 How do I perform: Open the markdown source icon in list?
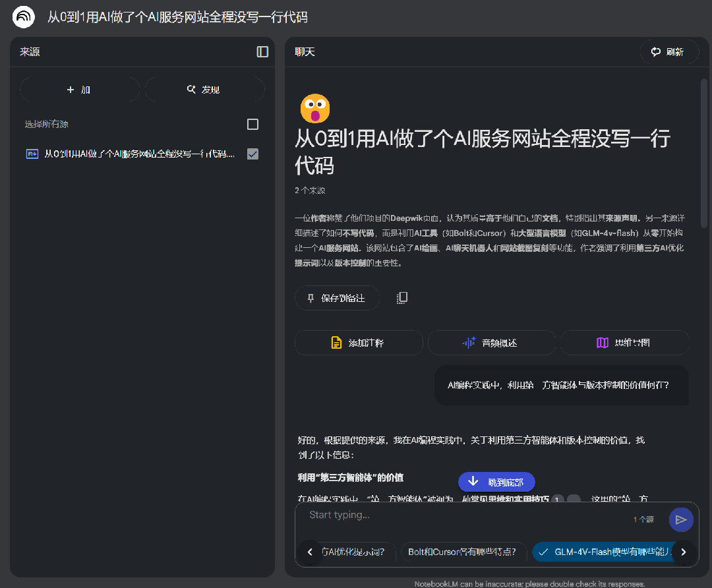click(x=32, y=154)
